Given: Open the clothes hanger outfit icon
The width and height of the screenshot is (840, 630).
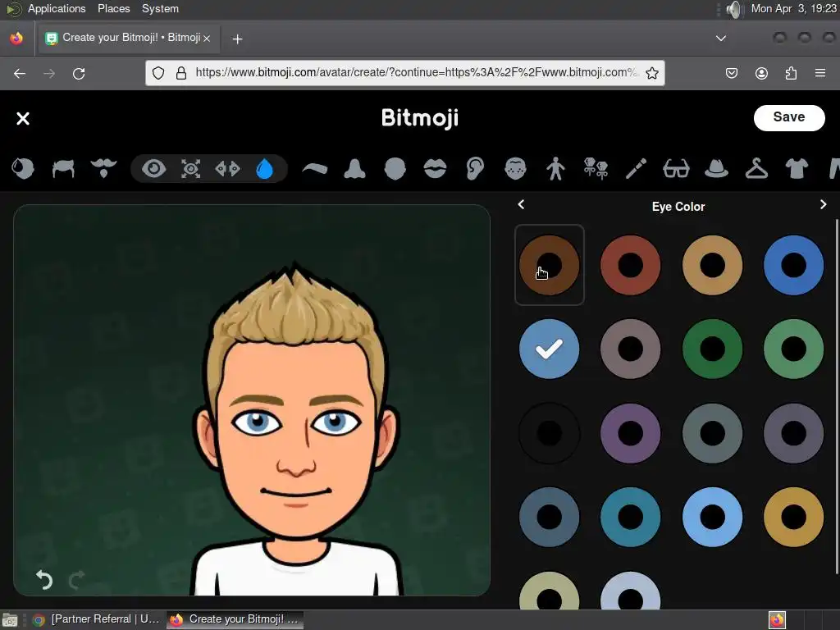Looking at the screenshot, I should coord(756,169).
